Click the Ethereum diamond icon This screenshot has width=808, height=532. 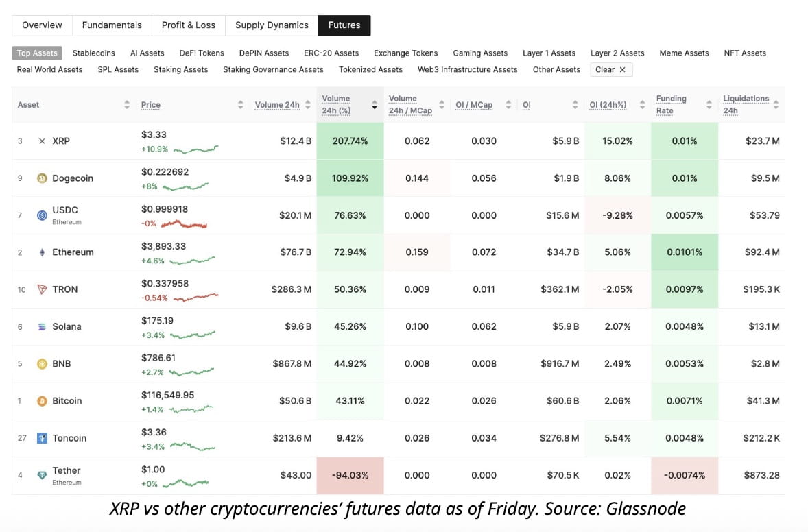click(x=42, y=252)
